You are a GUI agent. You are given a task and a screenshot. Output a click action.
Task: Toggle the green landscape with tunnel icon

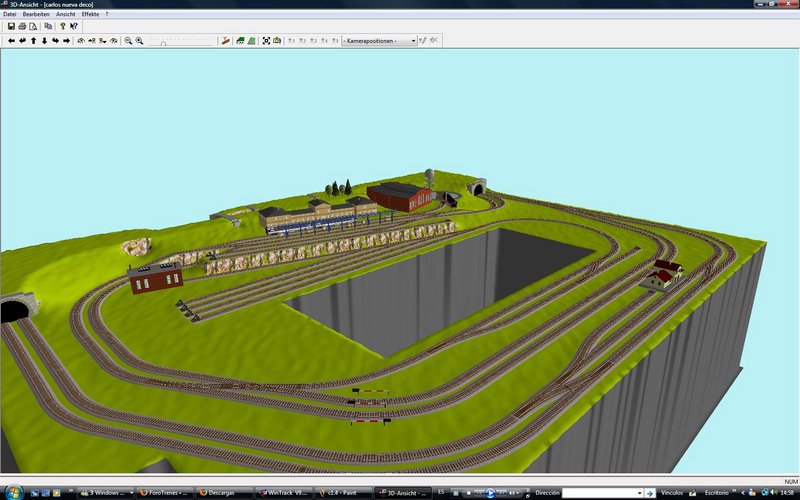(240, 41)
